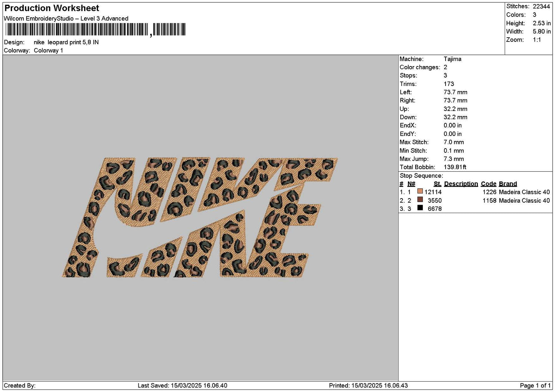The width and height of the screenshot is (555, 392).
Task: Click the Brand column header
Action: (508, 184)
